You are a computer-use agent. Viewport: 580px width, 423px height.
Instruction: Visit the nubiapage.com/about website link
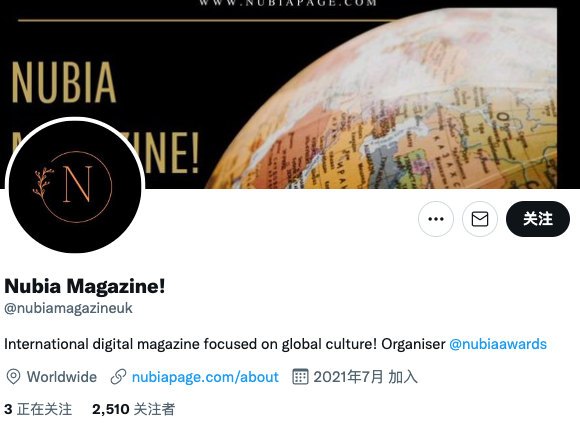coord(205,377)
